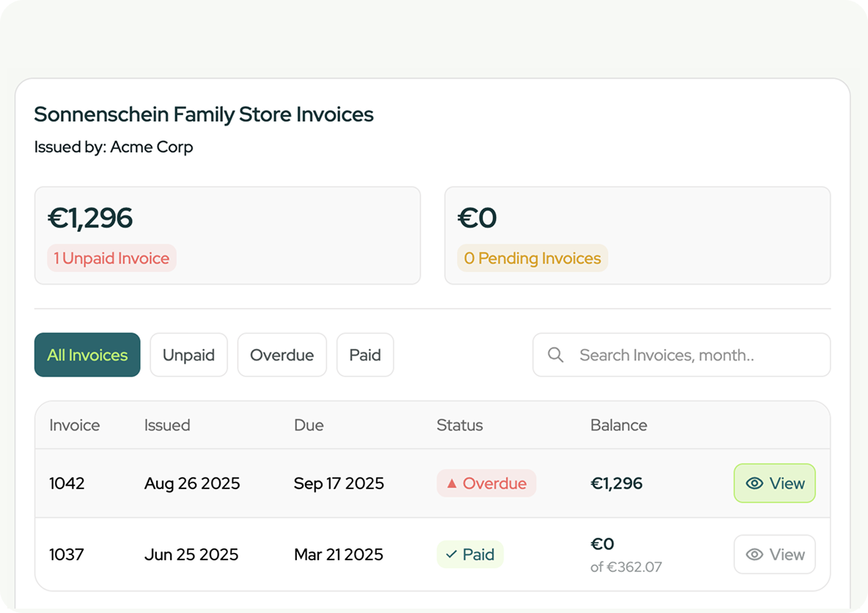Sort by the Issued column header

coord(167,425)
